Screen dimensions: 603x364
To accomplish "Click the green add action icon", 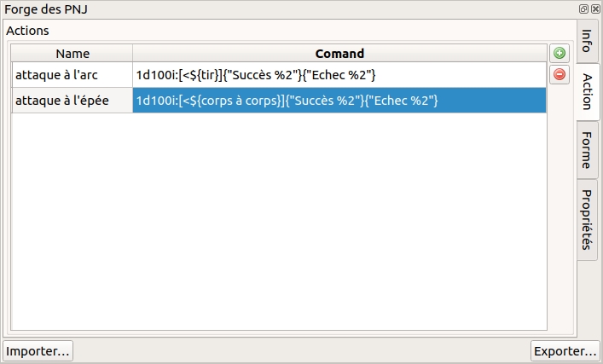I will coord(560,54).
